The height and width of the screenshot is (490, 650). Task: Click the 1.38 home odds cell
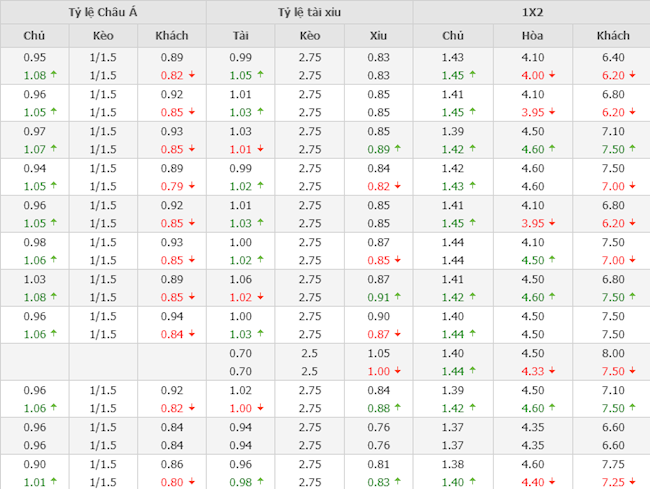[x=452, y=464]
